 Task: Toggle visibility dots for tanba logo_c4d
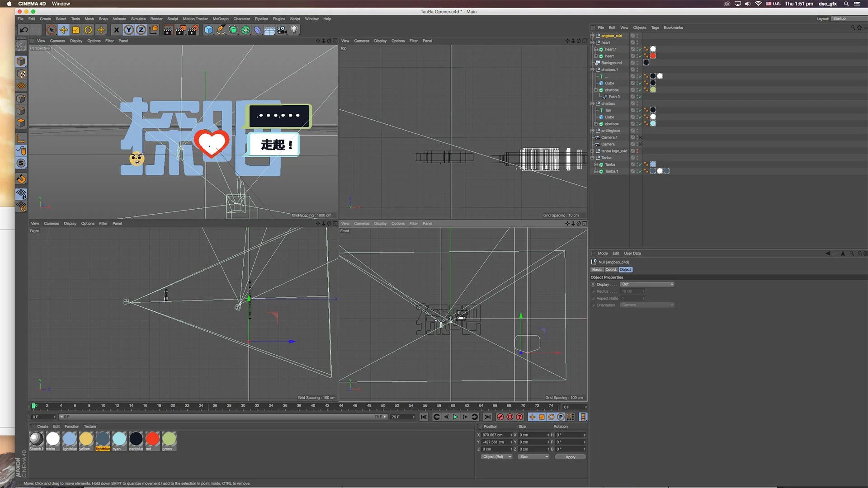point(637,151)
